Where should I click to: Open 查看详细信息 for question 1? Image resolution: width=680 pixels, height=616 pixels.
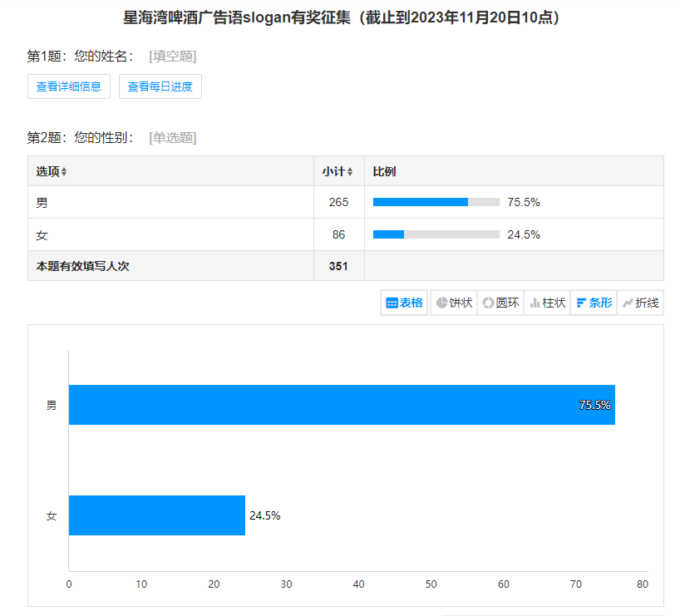click(68, 86)
